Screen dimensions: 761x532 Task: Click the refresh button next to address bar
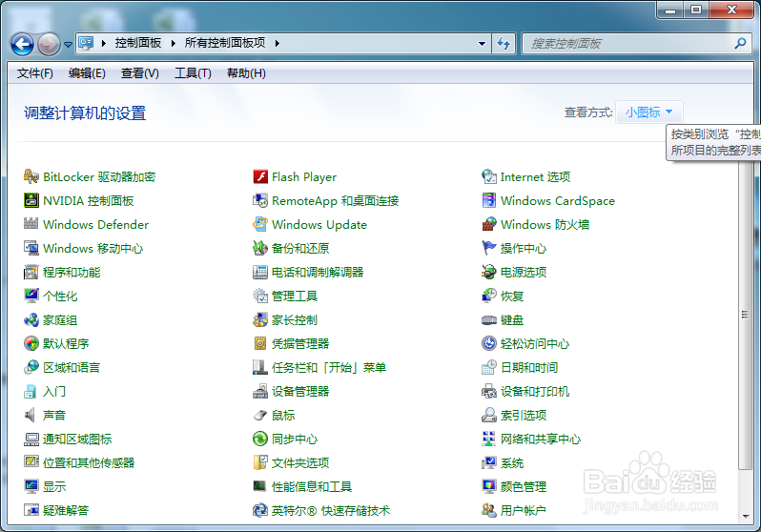click(504, 43)
